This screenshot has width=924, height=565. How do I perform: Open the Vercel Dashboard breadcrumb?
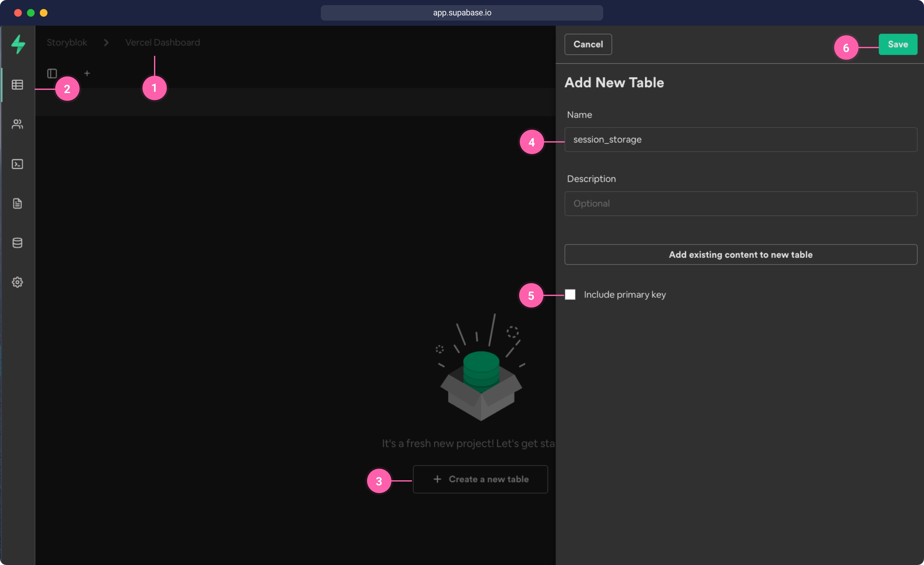(162, 42)
